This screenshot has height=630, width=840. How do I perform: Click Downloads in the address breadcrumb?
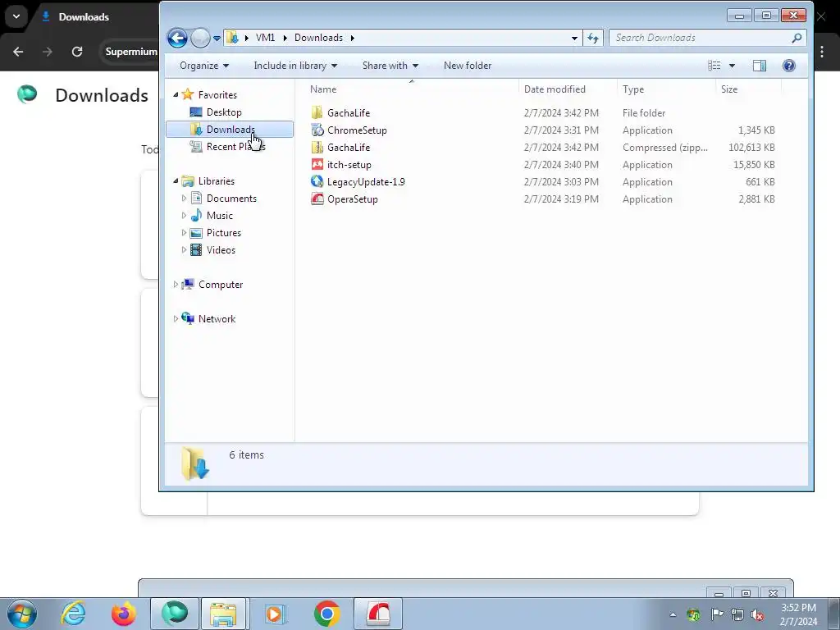pos(319,38)
